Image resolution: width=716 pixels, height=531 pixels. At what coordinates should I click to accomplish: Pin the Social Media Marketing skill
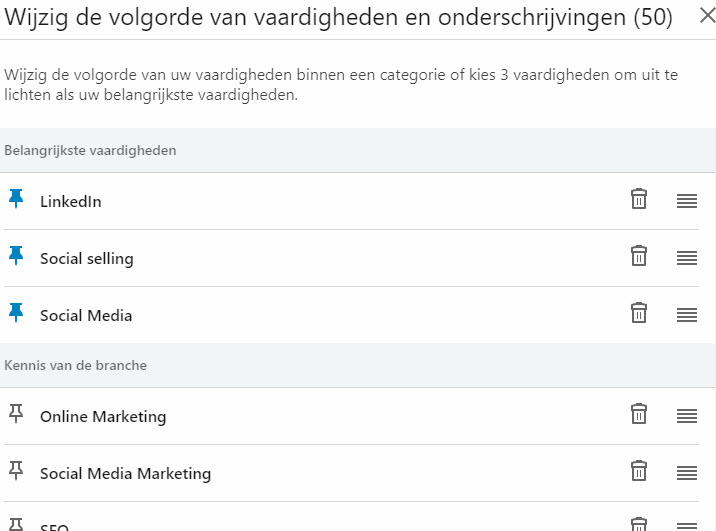click(x=15, y=471)
